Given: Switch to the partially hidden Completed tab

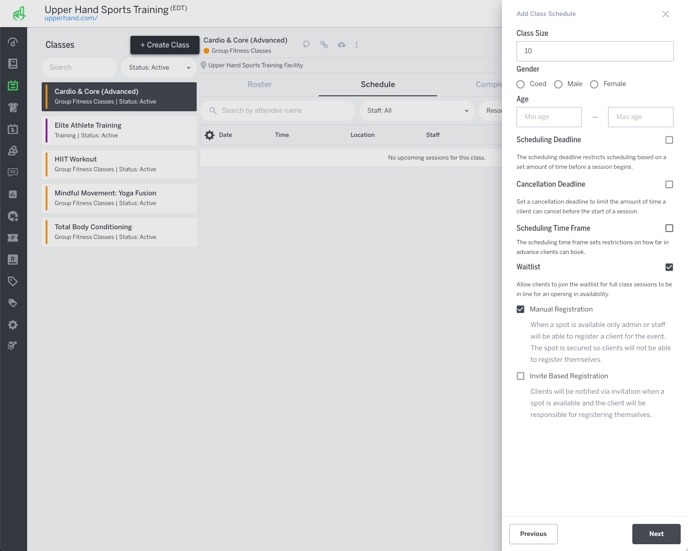Looking at the screenshot, I should [x=488, y=84].
